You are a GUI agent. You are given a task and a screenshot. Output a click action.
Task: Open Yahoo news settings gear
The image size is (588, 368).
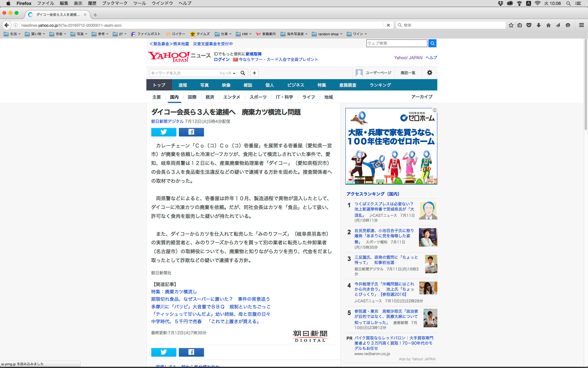[x=429, y=73]
